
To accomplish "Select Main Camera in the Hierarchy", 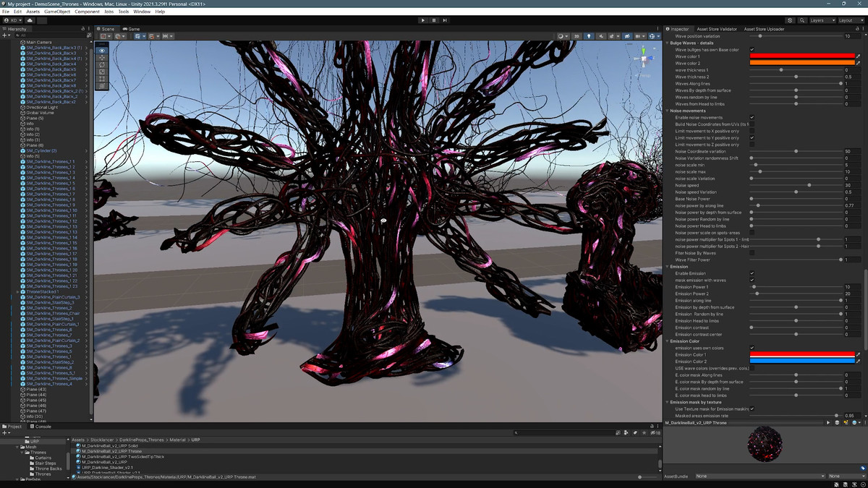I will 38,43.
